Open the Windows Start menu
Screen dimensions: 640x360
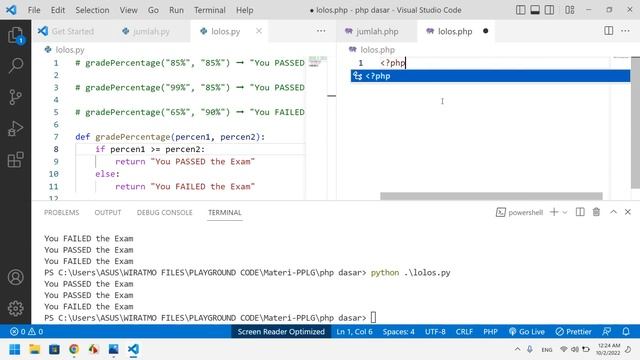pos(15,349)
